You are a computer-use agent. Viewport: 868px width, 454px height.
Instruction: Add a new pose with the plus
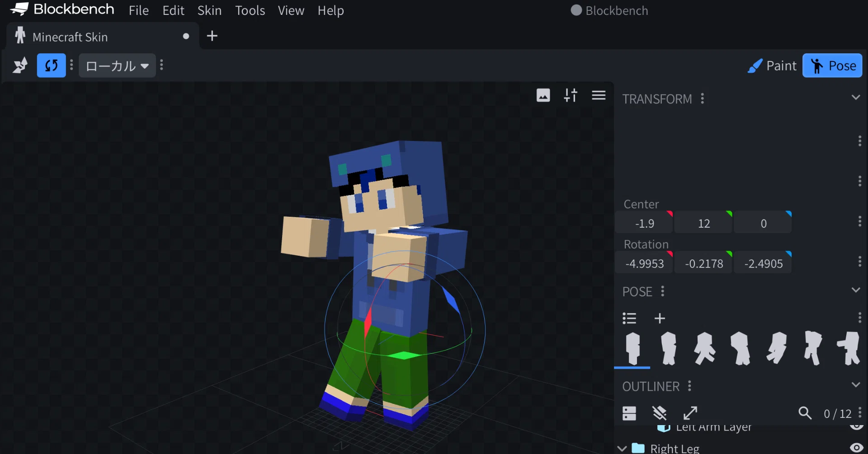pos(660,318)
